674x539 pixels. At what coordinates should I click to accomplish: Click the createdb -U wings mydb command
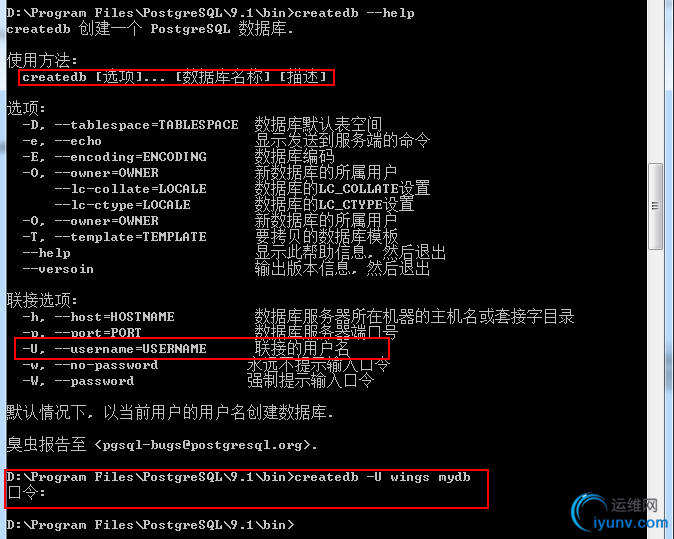pyautogui.click(x=382, y=477)
